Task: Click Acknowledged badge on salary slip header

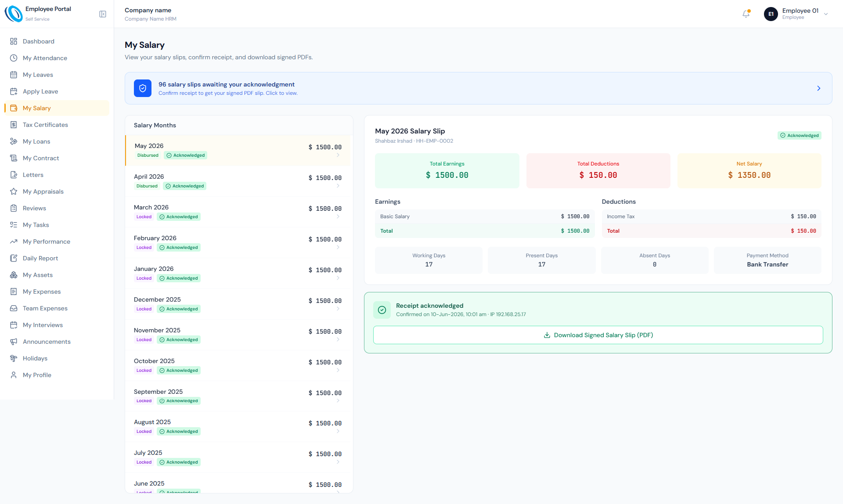Action: coord(800,135)
